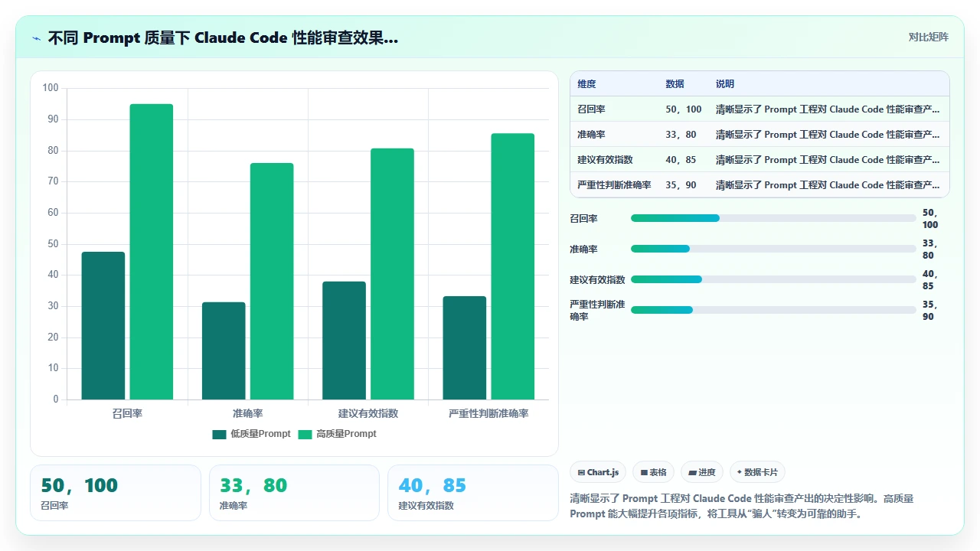Select the 进度 tag chip
Viewport: 980px width, 551px height.
click(701, 472)
